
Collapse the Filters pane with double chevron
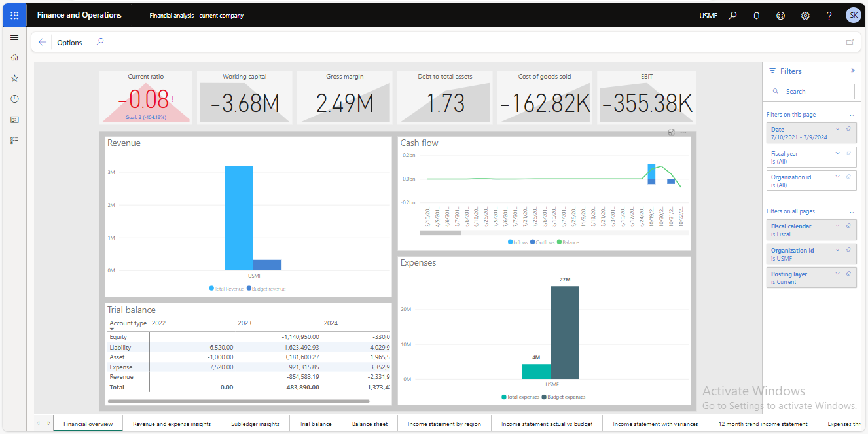pyautogui.click(x=852, y=71)
